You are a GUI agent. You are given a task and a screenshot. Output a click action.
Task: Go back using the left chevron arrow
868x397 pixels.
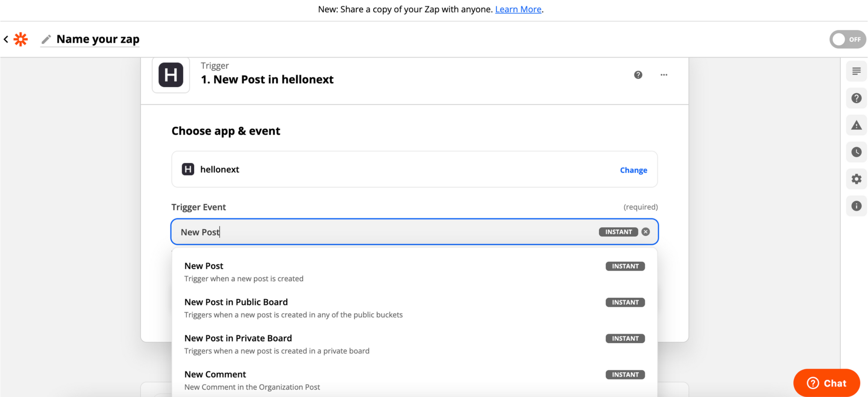[x=6, y=39]
